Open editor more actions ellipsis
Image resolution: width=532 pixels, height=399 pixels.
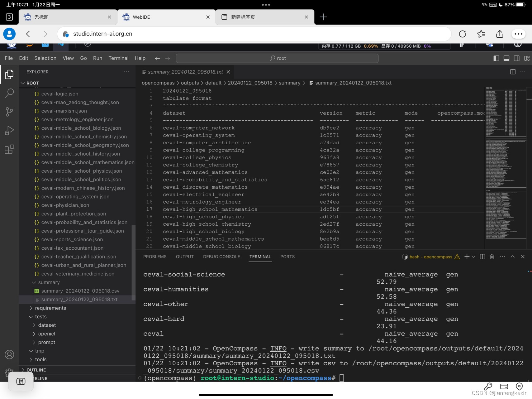[x=523, y=72]
